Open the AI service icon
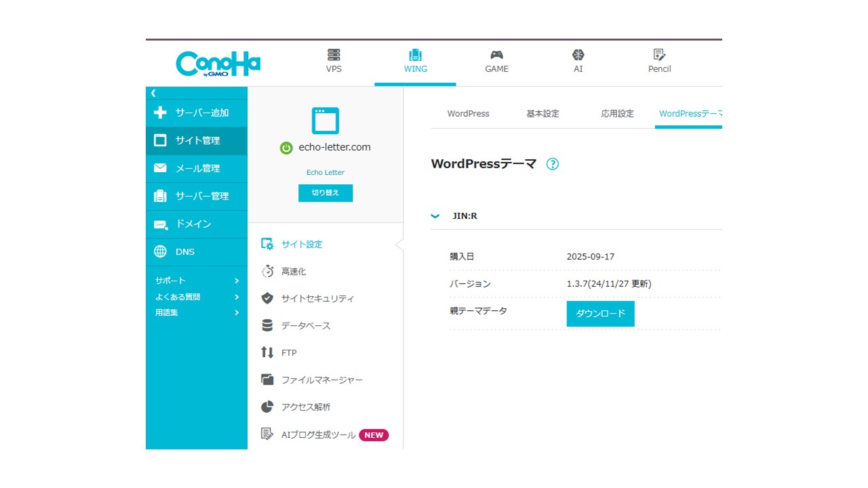 pyautogui.click(x=578, y=56)
